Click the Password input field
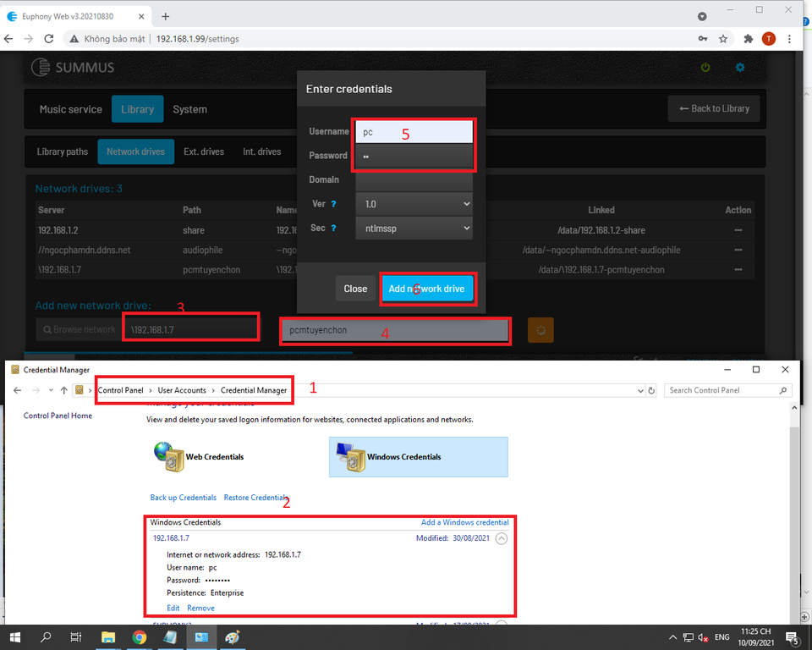Image resolution: width=812 pixels, height=650 pixels. [414, 156]
